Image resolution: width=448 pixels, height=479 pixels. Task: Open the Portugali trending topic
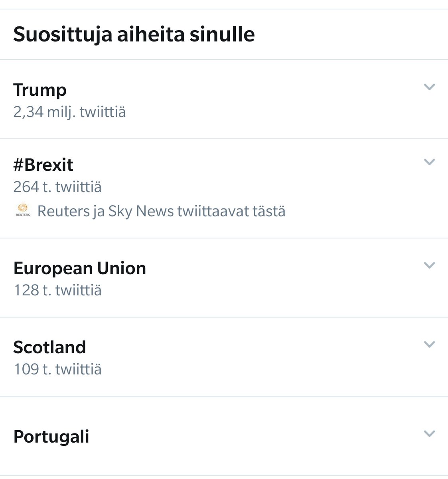pos(51,437)
